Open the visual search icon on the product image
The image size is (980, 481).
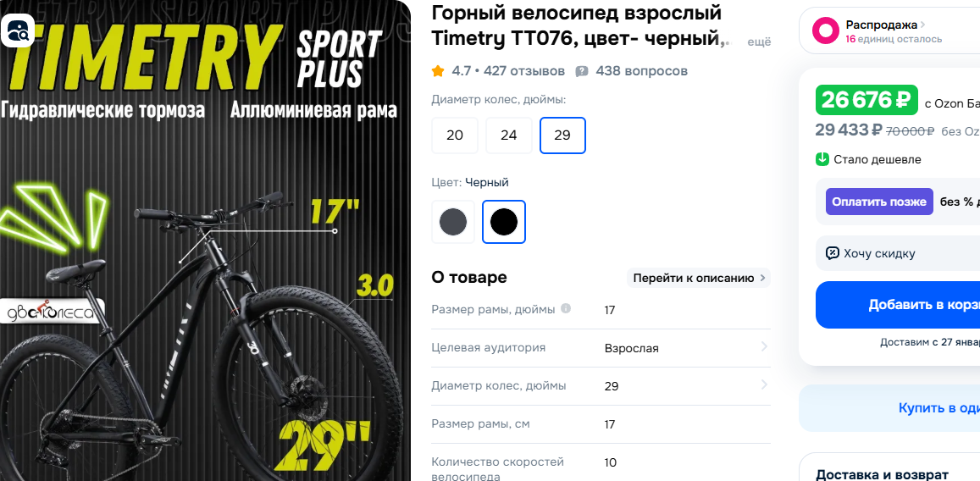pos(18,30)
